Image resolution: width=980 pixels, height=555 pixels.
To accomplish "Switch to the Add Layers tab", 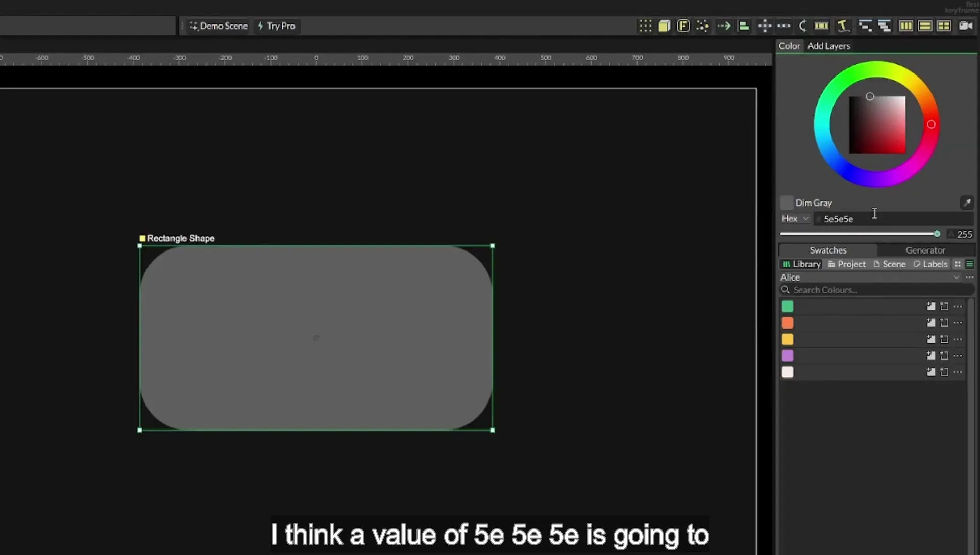I will click(828, 46).
